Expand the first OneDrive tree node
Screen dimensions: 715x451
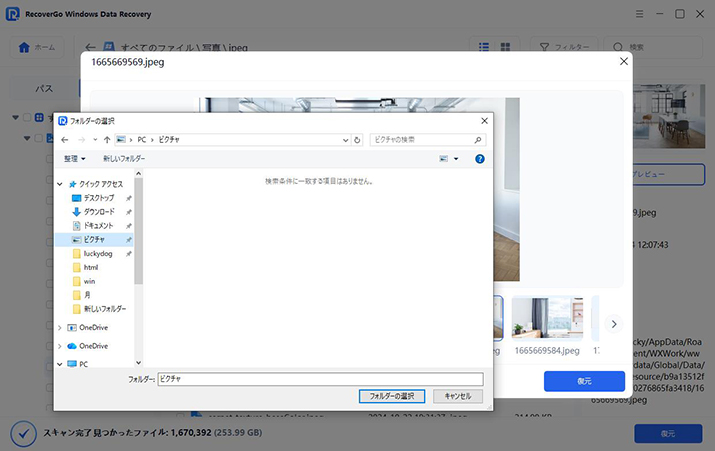point(60,328)
